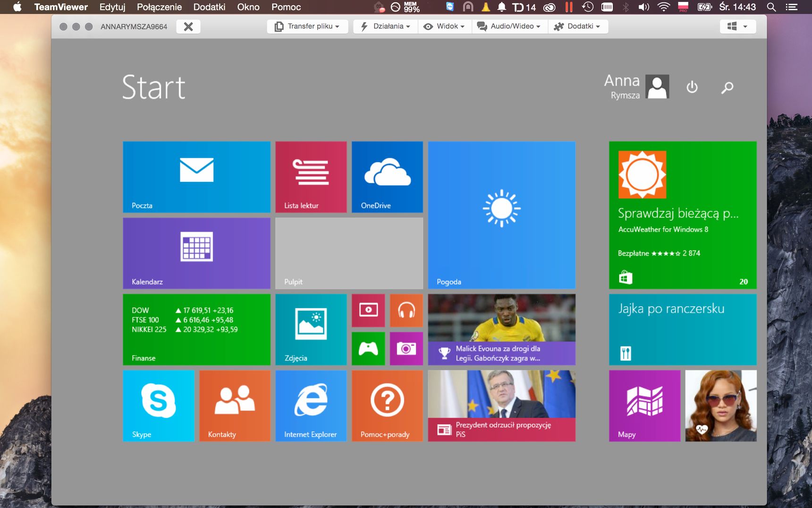Open the Zdjęcia photos tile
This screenshot has height=508, width=812.
tap(311, 329)
